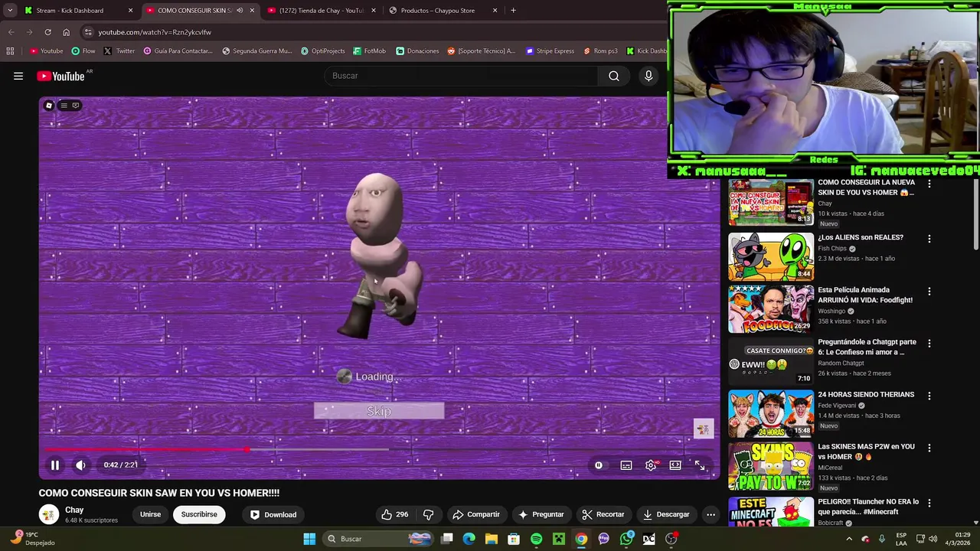Switch to the Tienda de Chay tab
Viewport: 980px width, 551px height.
(x=321, y=11)
